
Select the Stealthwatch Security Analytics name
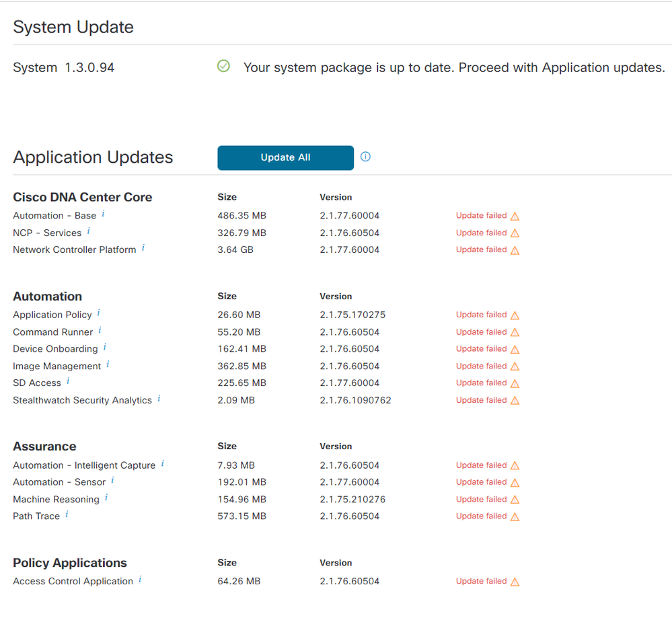click(82, 401)
